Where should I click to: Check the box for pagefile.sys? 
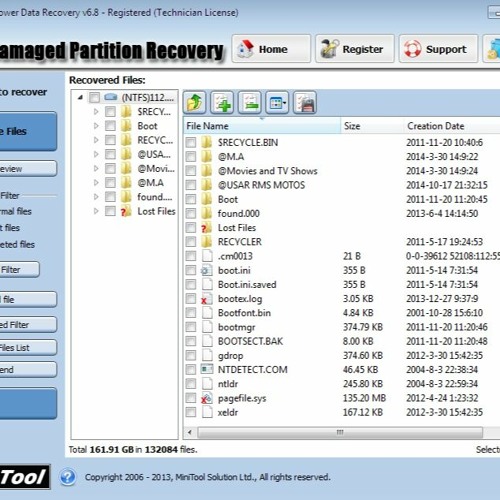coord(191,398)
